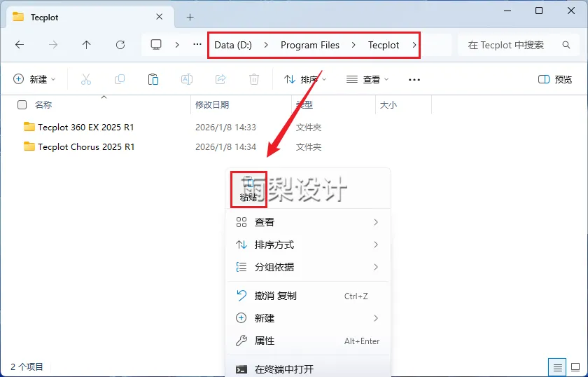Switch to large thumbnails view in status bar
The width and height of the screenshot is (588, 377).
click(575, 367)
